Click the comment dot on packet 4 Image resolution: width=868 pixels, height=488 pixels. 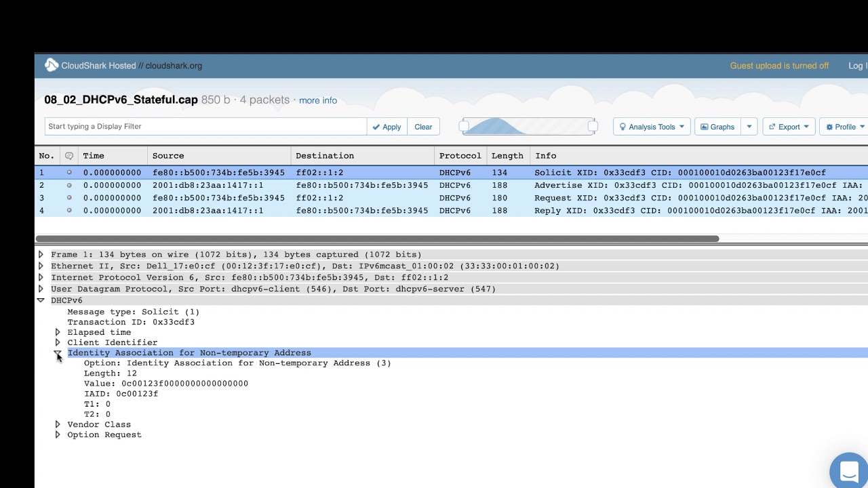(68, 211)
